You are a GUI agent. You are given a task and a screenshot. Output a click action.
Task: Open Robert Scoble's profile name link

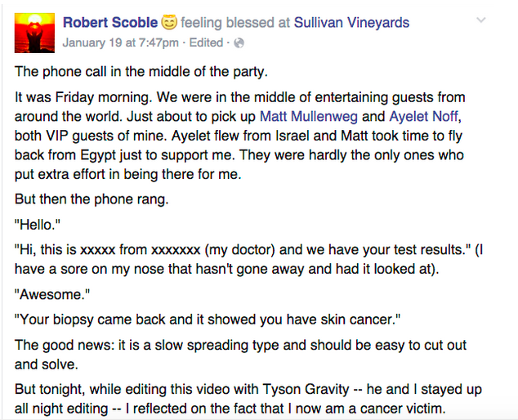[110, 22]
